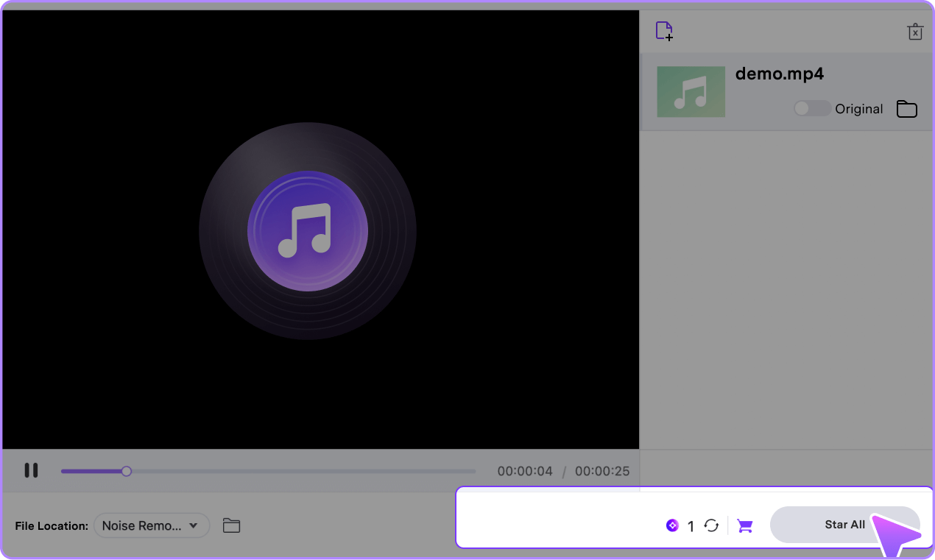Click the demo.mp4 file name
Image resolution: width=935 pixels, height=560 pixels.
pos(779,74)
